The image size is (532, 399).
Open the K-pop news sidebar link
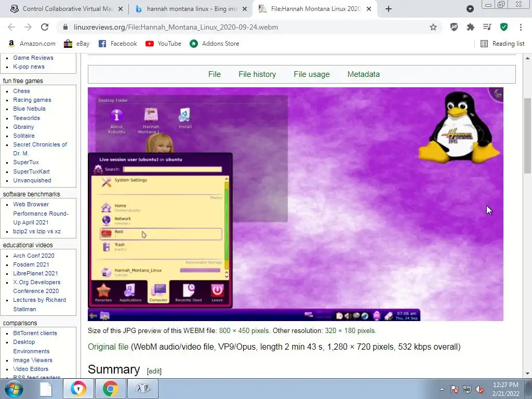[29, 66]
